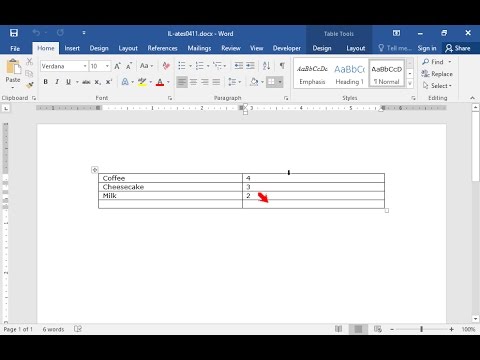Apply yellow text highlight color
The width and height of the screenshot is (480, 360).
pos(142,82)
